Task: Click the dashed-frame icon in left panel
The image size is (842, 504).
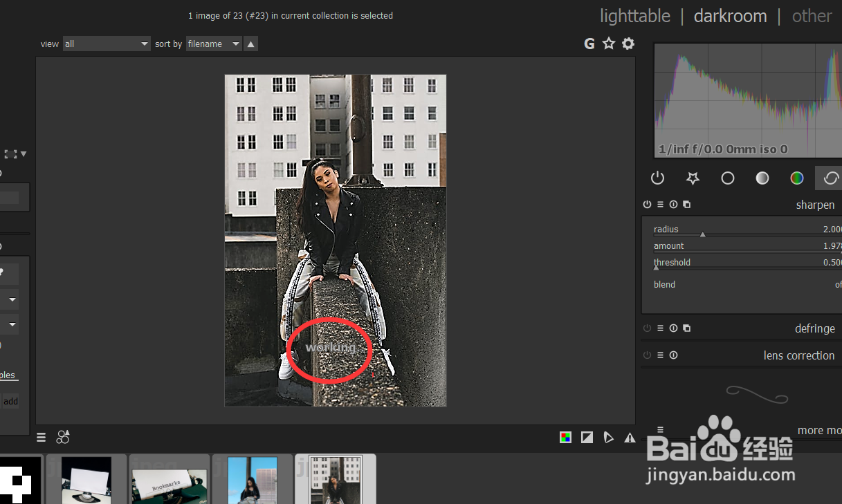Action: (x=11, y=154)
